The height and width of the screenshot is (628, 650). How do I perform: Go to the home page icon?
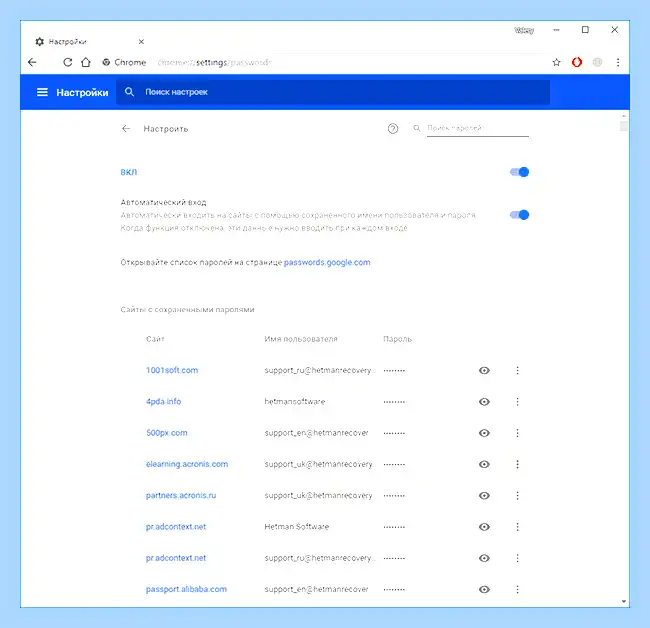click(x=86, y=62)
